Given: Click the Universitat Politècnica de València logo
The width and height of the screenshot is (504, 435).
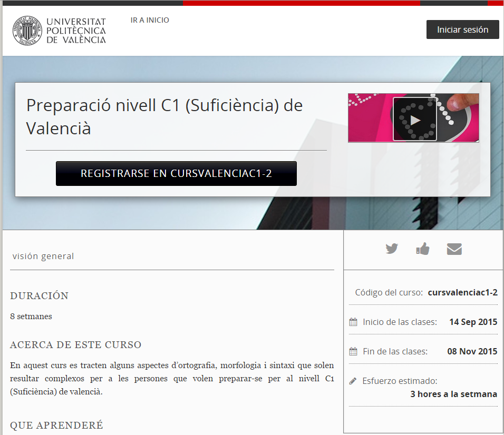Looking at the screenshot, I should (x=60, y=31).
